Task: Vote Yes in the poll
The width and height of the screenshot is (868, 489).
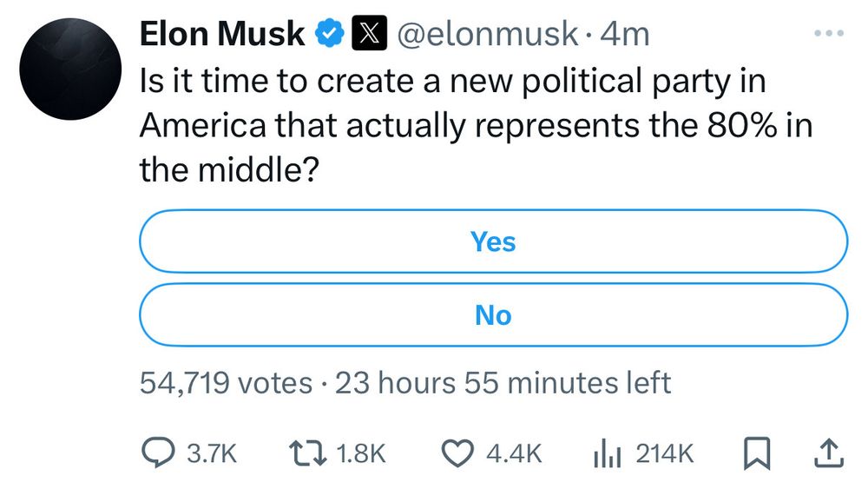Action: pyautogui.click(x=493, y=241)
